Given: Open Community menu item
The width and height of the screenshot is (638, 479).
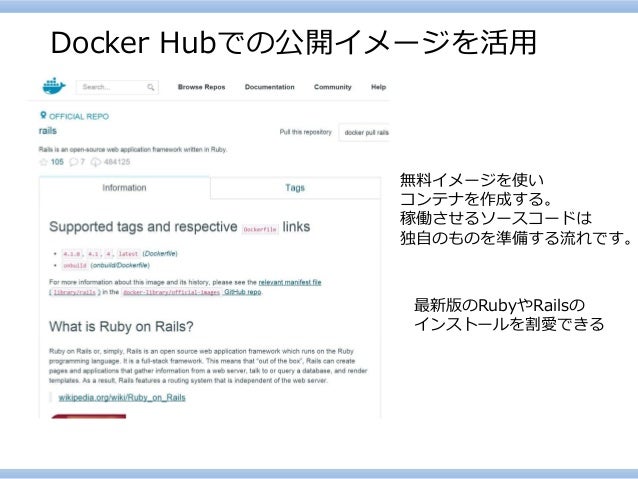Looking at the screenshot, I should (x=332, y=87).
